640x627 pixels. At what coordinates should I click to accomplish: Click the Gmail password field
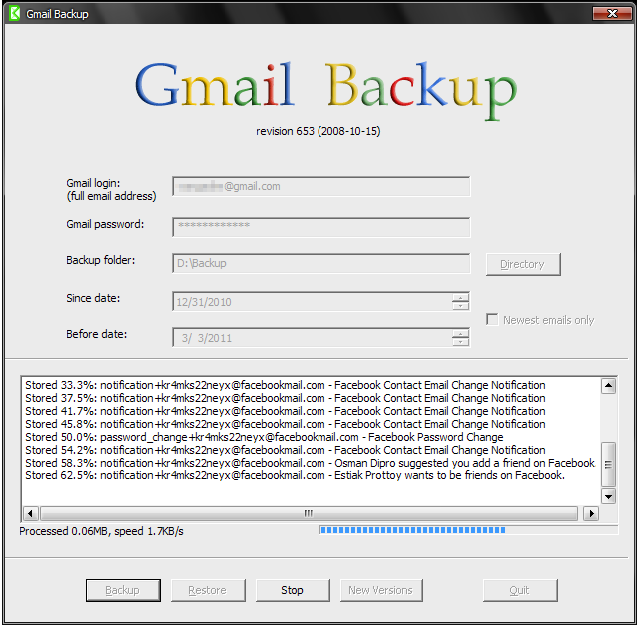tap(321, 227)
